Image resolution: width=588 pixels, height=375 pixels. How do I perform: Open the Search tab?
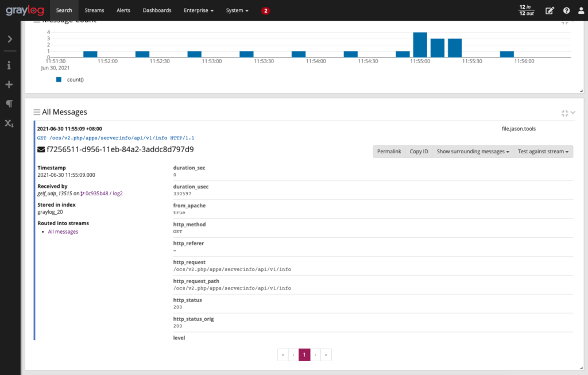coord(64,10)
